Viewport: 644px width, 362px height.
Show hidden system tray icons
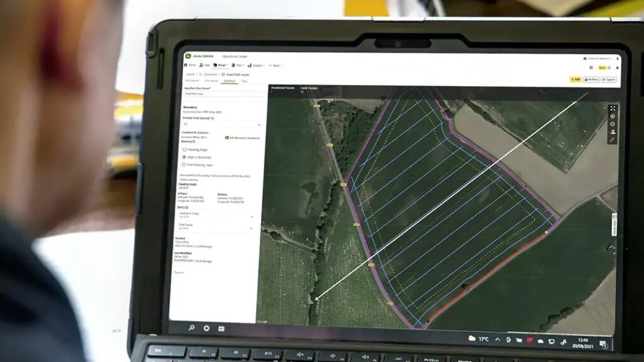click(x=498, y=339)
